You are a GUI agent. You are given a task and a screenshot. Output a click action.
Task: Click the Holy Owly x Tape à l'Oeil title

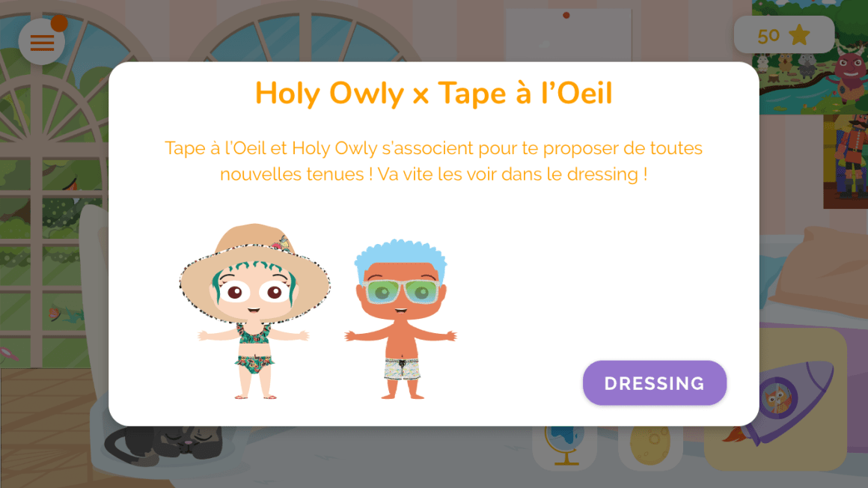[433, 93]
